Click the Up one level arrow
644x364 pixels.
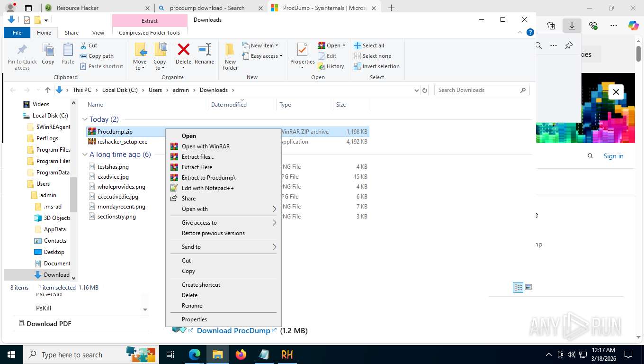coord(47,90)
